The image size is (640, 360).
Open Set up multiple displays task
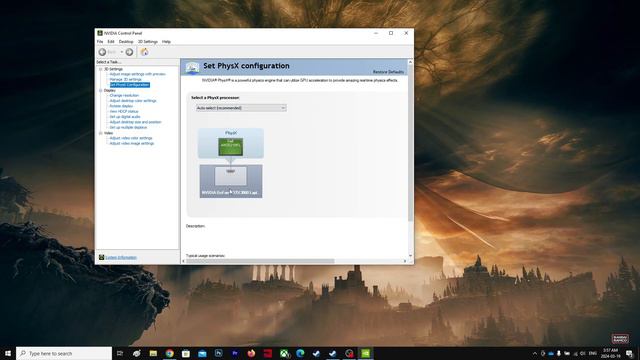(128, 127)
